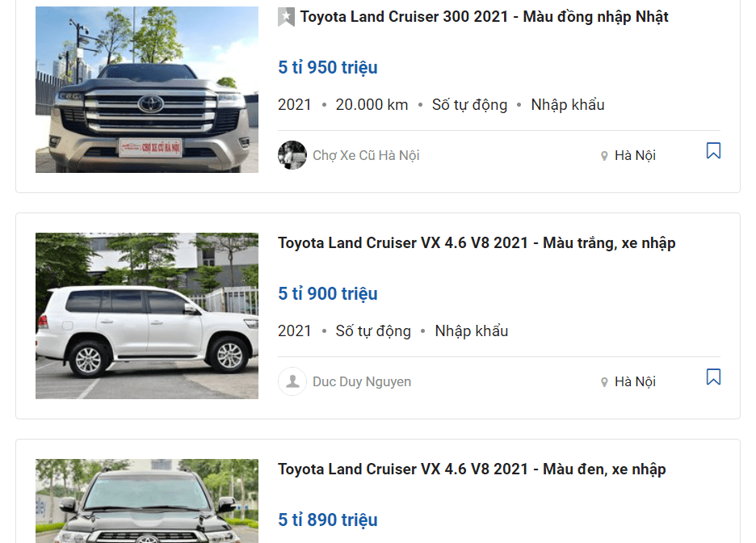Open the Nhập khẩu origin filter
This screenshot has width=756, height=543.
pyautogui.click(x=567, y=104)
